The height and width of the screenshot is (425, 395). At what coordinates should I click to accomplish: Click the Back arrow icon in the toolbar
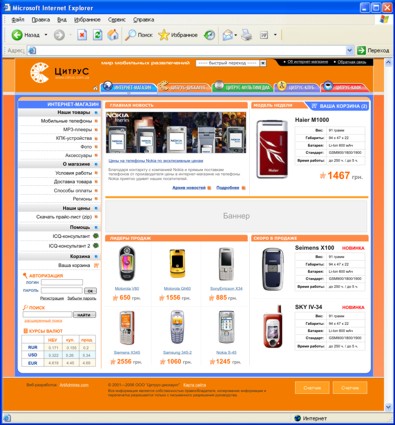(17, 35)
